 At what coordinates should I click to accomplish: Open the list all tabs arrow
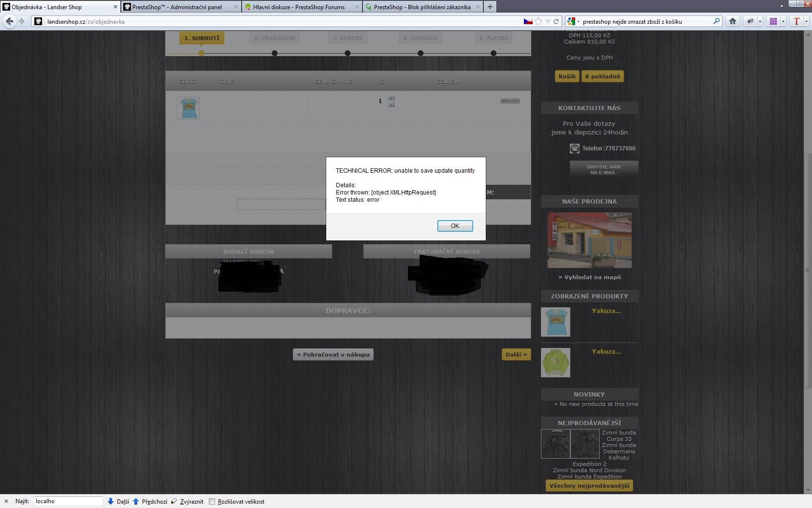(x=782, y=7)
